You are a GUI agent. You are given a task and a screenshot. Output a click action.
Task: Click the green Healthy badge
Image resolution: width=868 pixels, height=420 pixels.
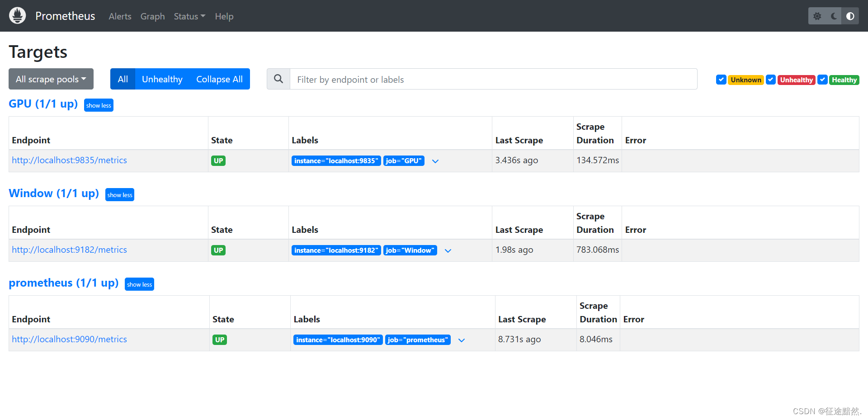844,80
